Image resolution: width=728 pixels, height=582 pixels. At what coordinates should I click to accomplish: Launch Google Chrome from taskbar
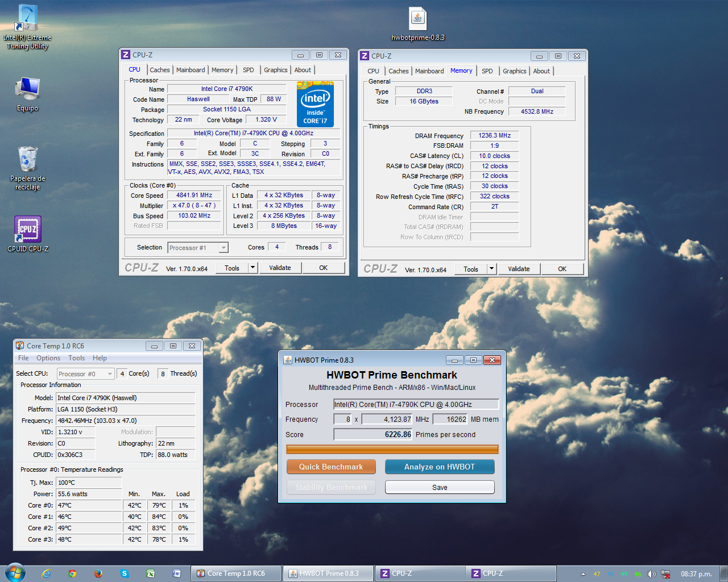pyautogui.click(x=72, y=573)
